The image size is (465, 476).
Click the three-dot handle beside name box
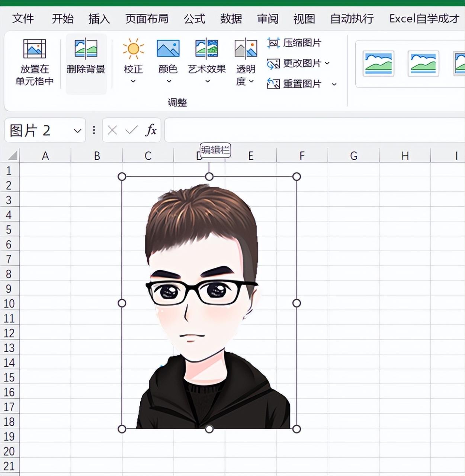click(94, 130)
